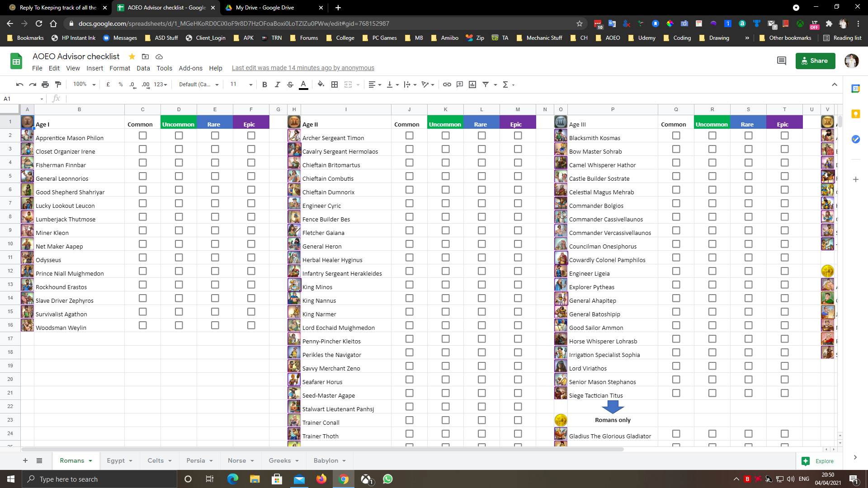Screen dimensions: 868x488
Task: Check Common box for Apprentice Mason Philon
Action: [143, 136]
